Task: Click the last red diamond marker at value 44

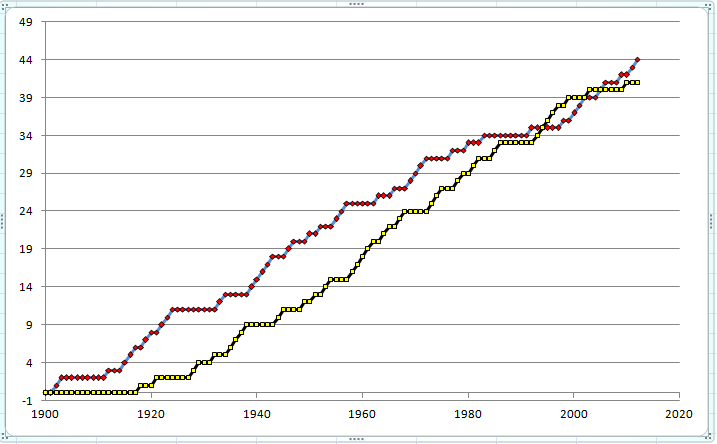Action: (637, 59)
